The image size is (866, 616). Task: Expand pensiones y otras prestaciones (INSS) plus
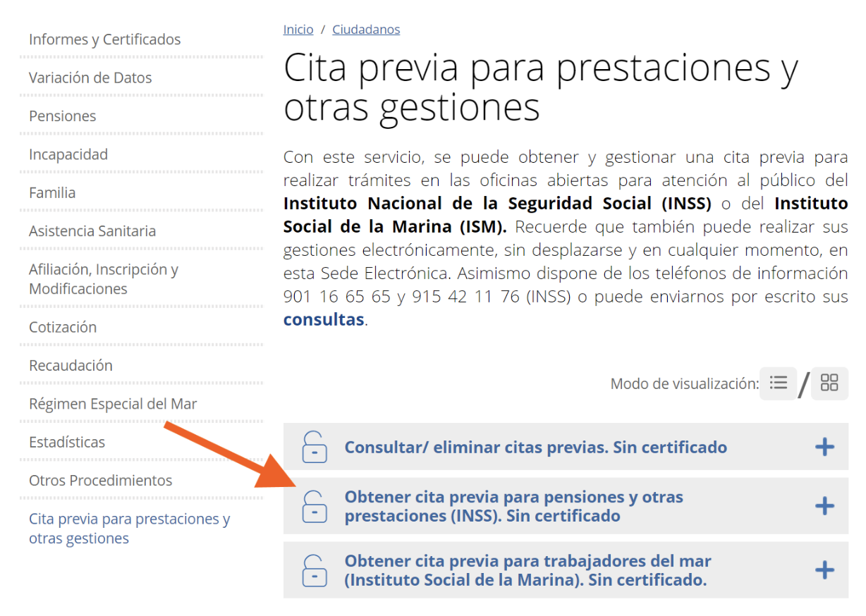[824, 506]
